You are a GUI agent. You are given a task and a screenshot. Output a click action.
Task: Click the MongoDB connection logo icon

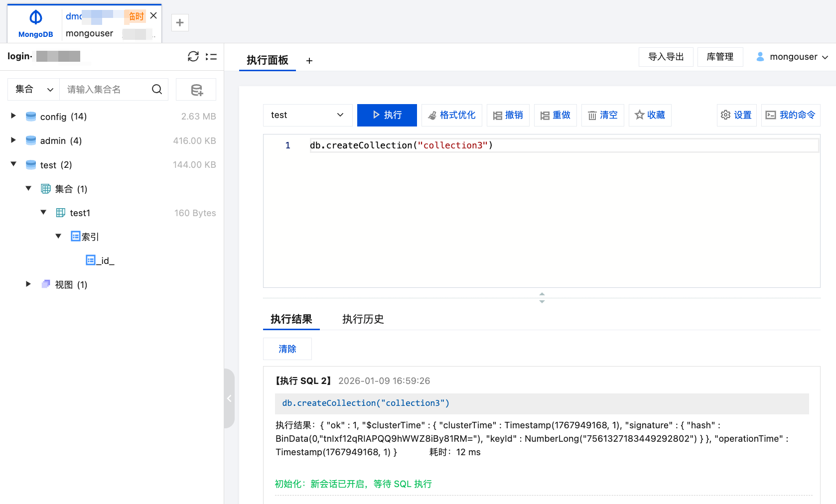point(35,16)
